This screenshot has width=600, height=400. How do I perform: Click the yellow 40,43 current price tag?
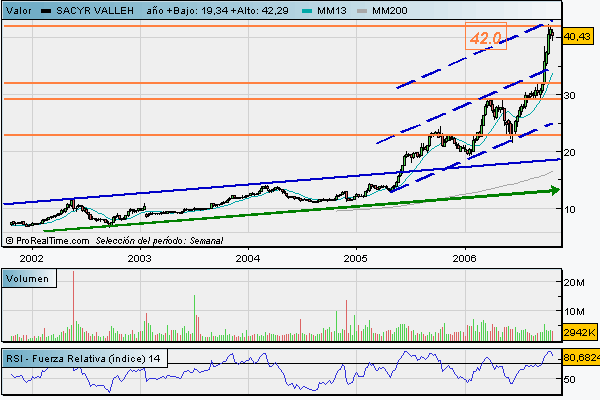(577, 37)
